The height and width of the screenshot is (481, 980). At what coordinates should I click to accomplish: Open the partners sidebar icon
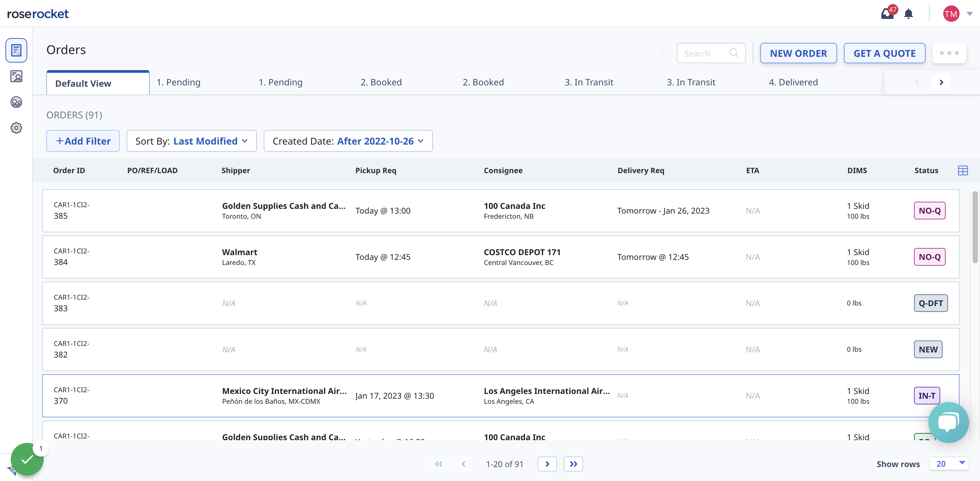(x=16, y=102)
